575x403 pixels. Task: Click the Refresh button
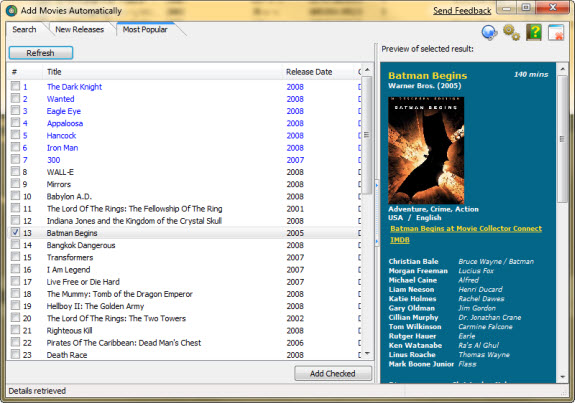(41, 53)
